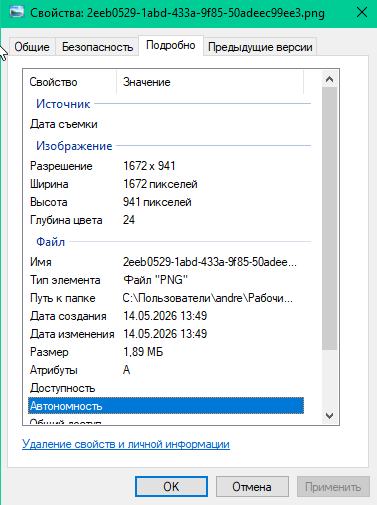
Task: Open the Предыдущие версии tab
Action: coord(260,47)
